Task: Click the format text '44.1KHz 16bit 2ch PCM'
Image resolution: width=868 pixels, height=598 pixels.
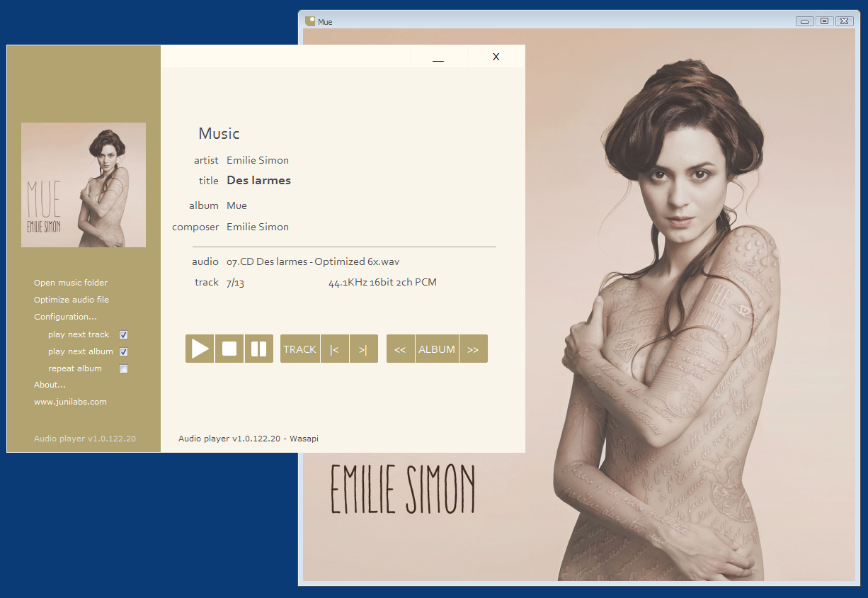Action: 382,282
